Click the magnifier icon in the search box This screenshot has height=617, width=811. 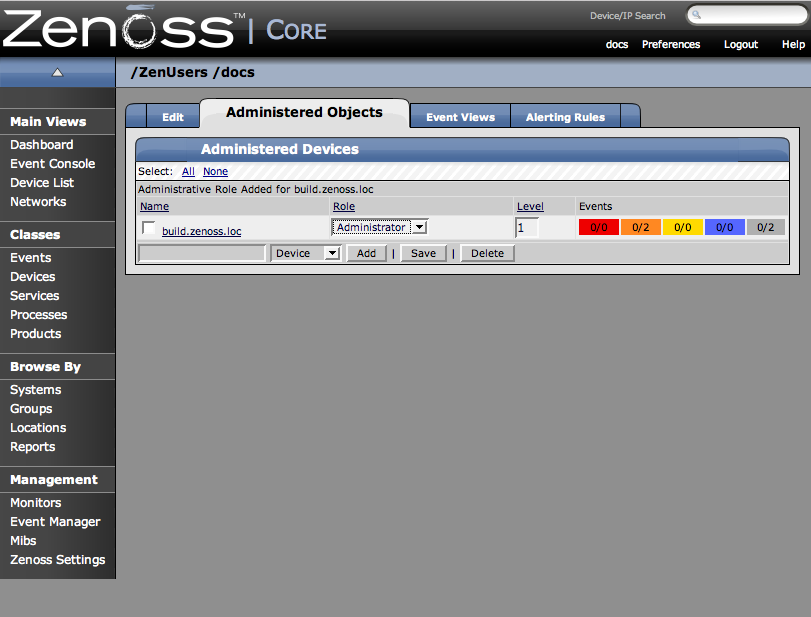pos(697,15)
